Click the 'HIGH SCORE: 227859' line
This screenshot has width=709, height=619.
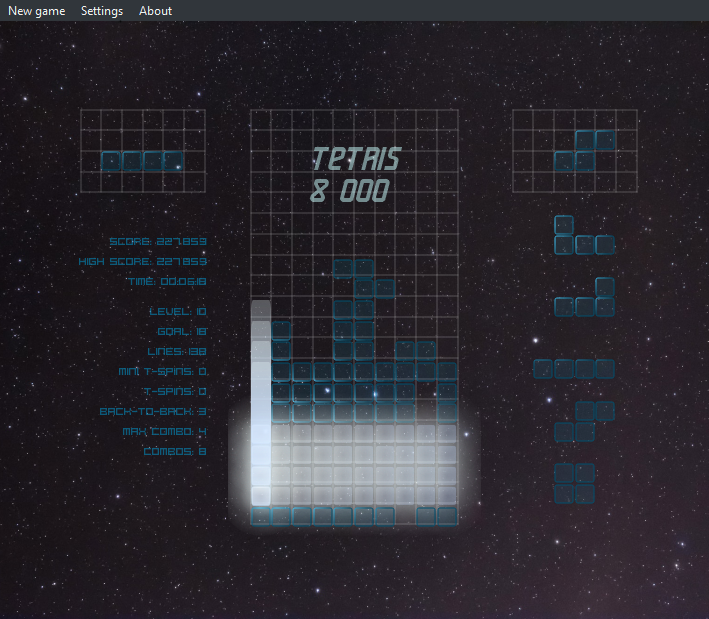click(x=142, y=261)
